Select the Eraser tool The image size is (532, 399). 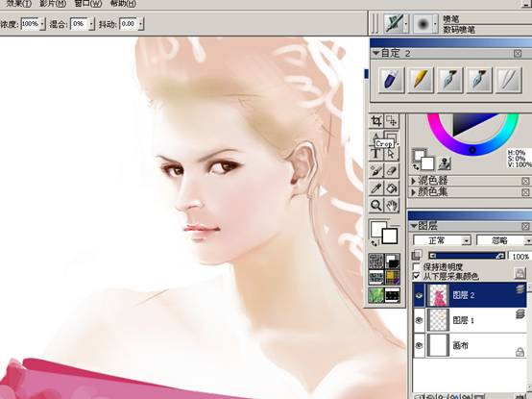coord(392,171)
